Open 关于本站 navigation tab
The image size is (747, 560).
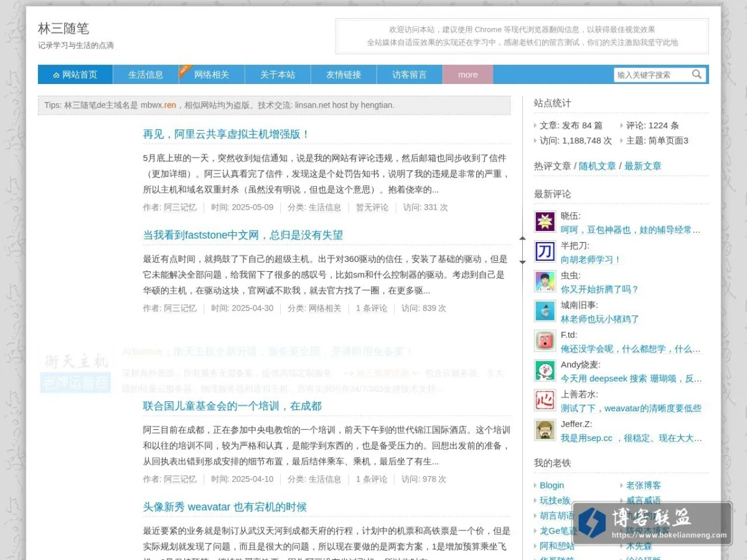[x=278, y=75]
